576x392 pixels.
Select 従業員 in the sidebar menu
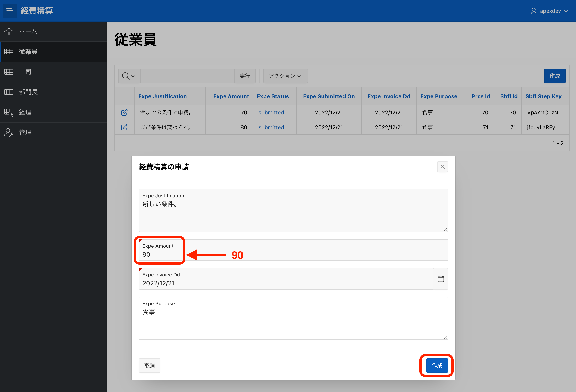(x=28, y=51)
